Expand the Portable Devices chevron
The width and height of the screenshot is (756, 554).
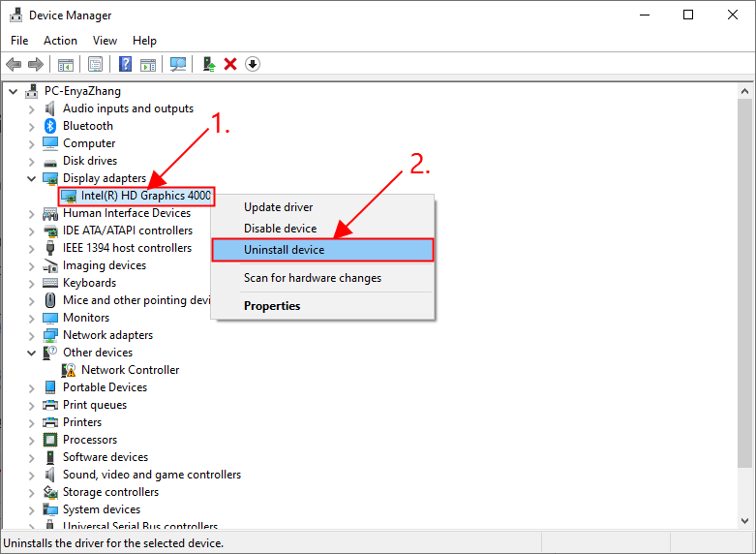pos(31,387)
